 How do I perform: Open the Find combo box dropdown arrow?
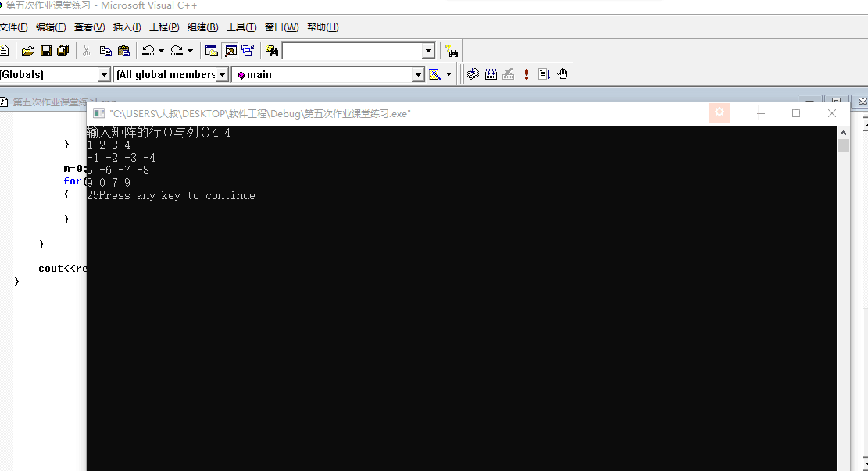click(x=428, y=51)
